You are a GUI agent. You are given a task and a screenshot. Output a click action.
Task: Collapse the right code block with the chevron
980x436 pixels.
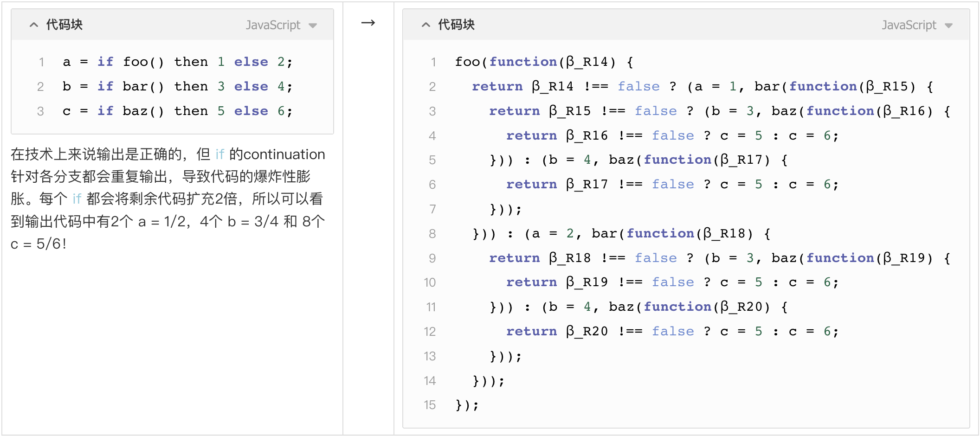tap(426, 25)
